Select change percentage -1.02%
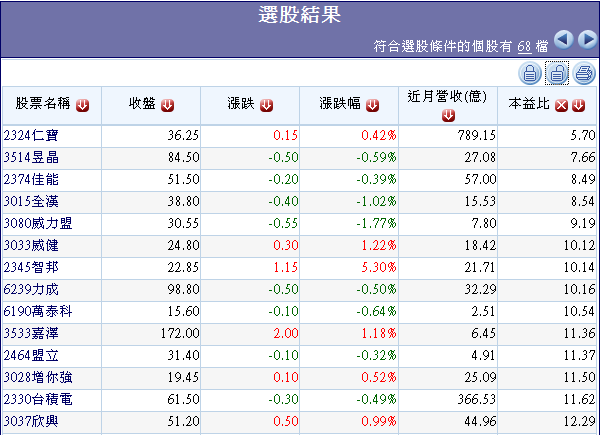 (376, 201)
